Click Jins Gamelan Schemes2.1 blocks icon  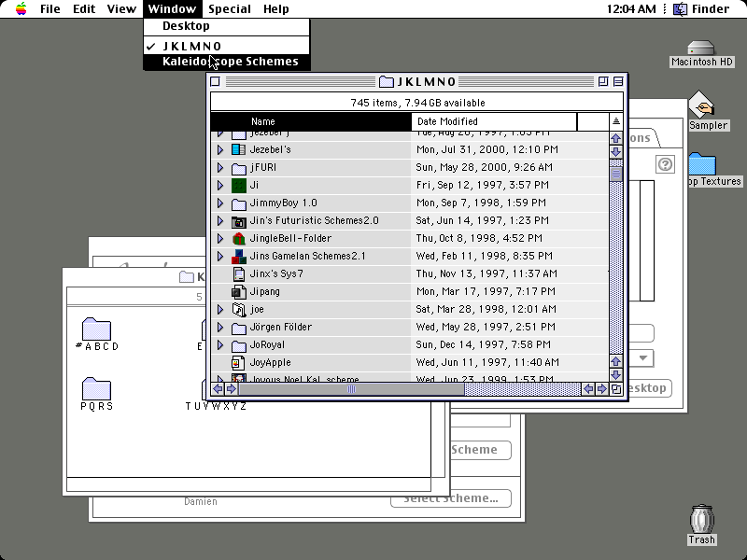[238, 256]
